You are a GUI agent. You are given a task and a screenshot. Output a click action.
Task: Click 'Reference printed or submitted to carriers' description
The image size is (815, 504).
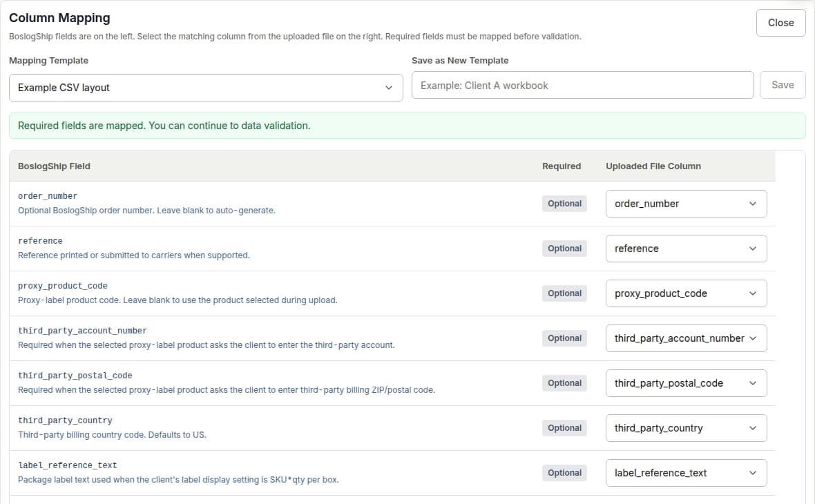(x=134, y=255)
